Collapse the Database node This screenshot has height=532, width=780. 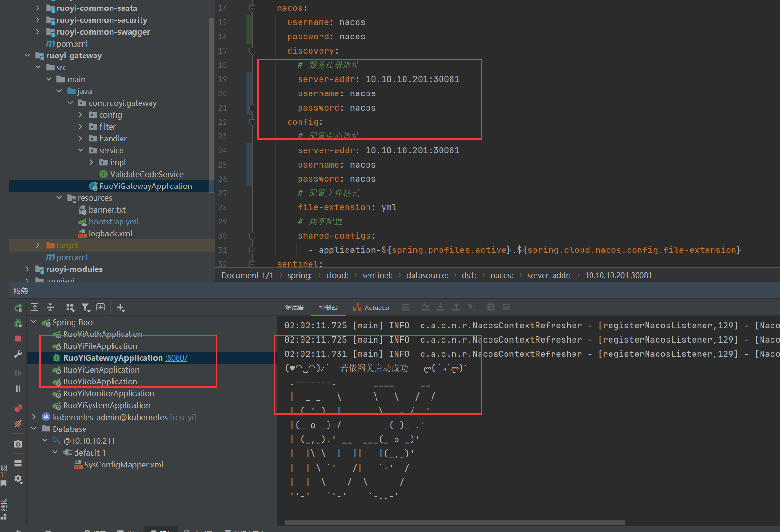(x=34, y=429)
